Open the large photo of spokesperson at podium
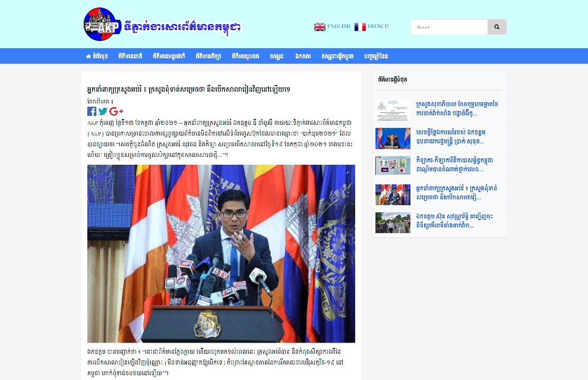The height and width of the screenshot is (380, 588). (222, 253)
